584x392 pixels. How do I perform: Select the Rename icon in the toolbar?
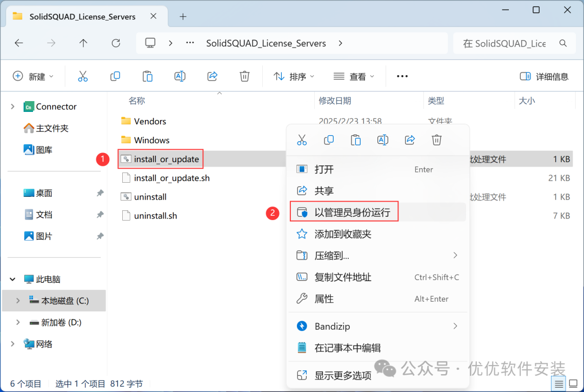(x=180, y=76)
